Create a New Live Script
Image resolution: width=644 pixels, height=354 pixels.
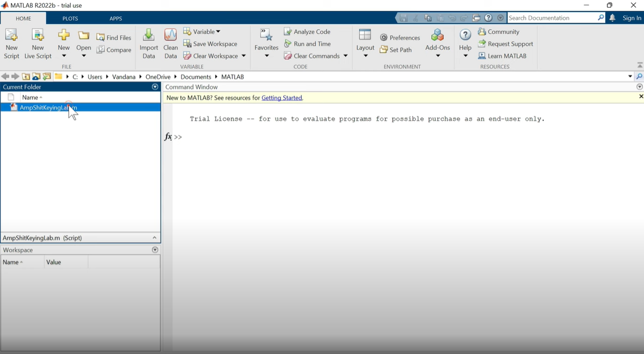(x=38, y=44)
